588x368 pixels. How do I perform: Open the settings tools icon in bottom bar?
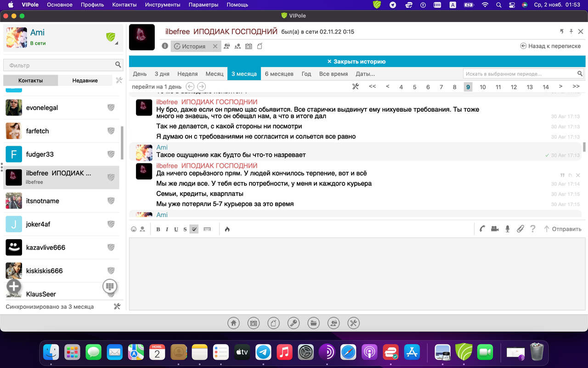353,323
